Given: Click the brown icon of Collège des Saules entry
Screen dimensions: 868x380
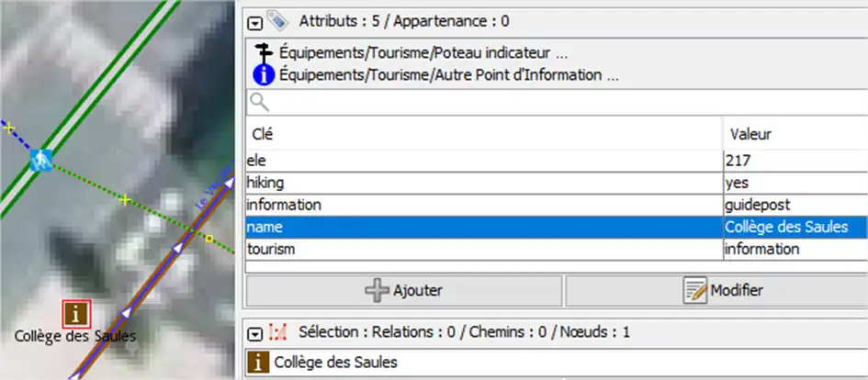Looking at the screenshot, I should [261, 363].
